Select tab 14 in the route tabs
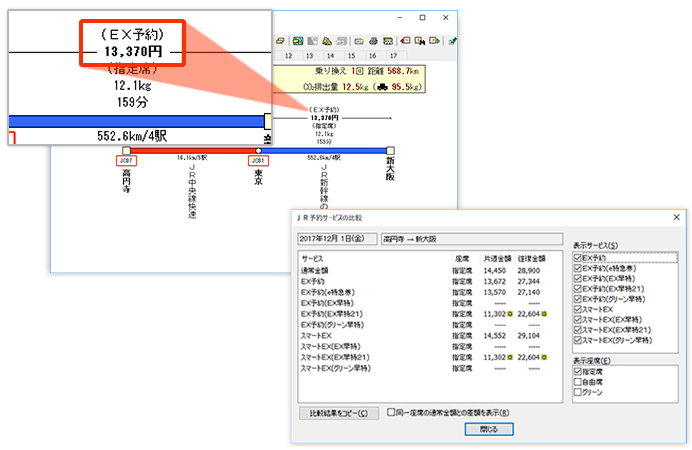The height and width of the screenshot is (450, 692). pyautogui.click(x=330, y=56)
